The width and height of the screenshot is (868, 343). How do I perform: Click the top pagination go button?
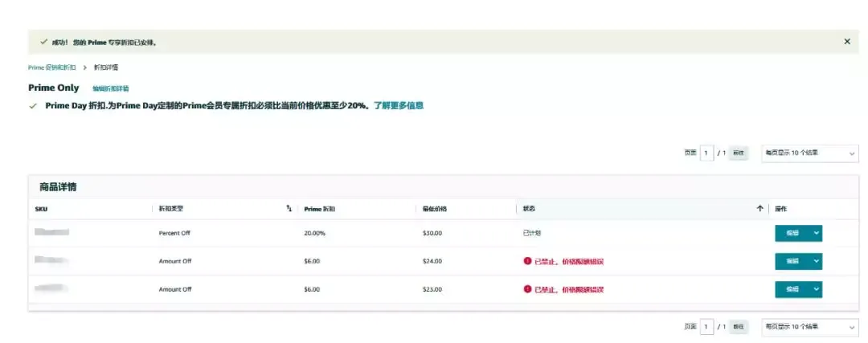tap(739, 153)
